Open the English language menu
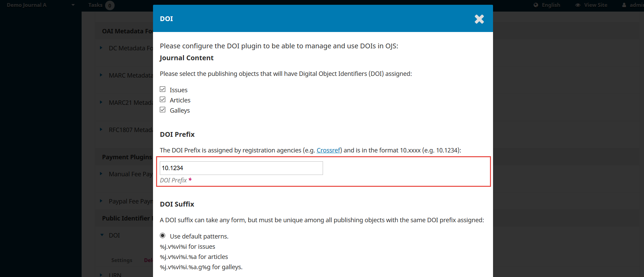The height and width of the screenshot is (277, 644). point(551,5)
